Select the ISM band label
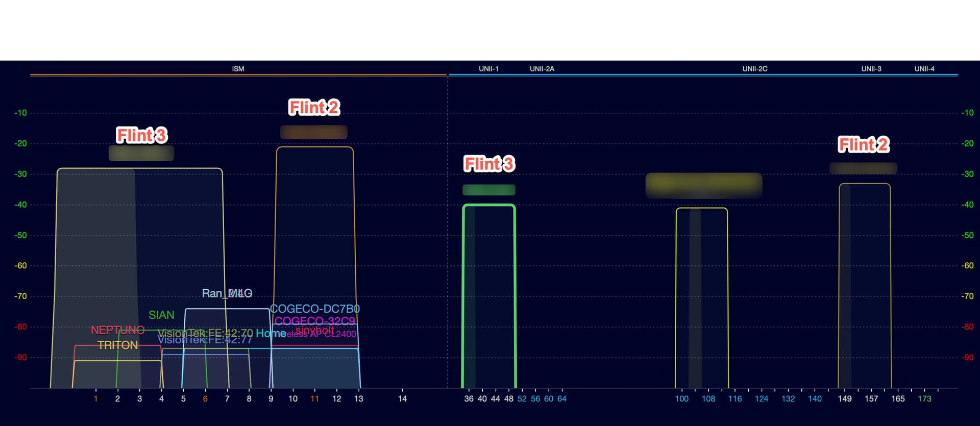Screen dimensions: 980x426 238,69
